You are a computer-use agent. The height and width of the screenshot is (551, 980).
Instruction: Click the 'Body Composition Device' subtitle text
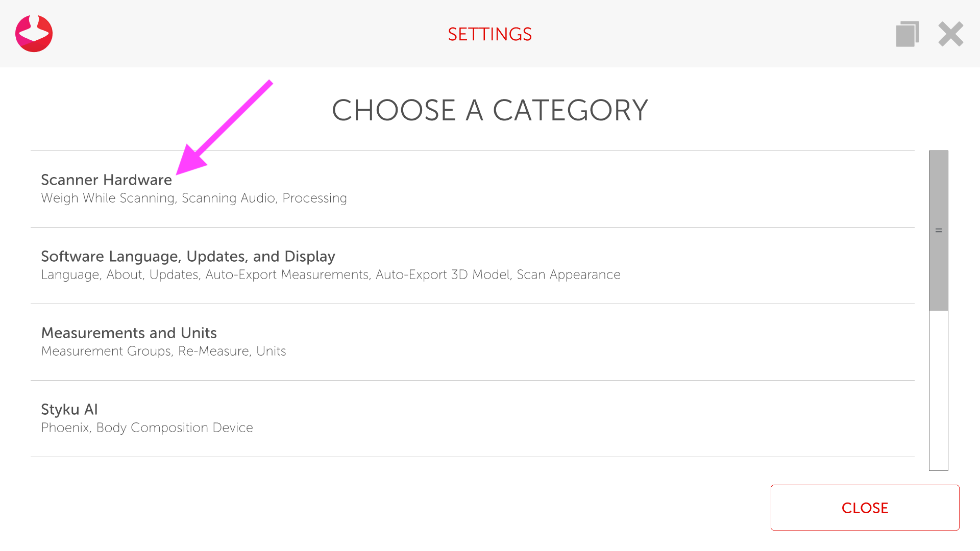175,428
